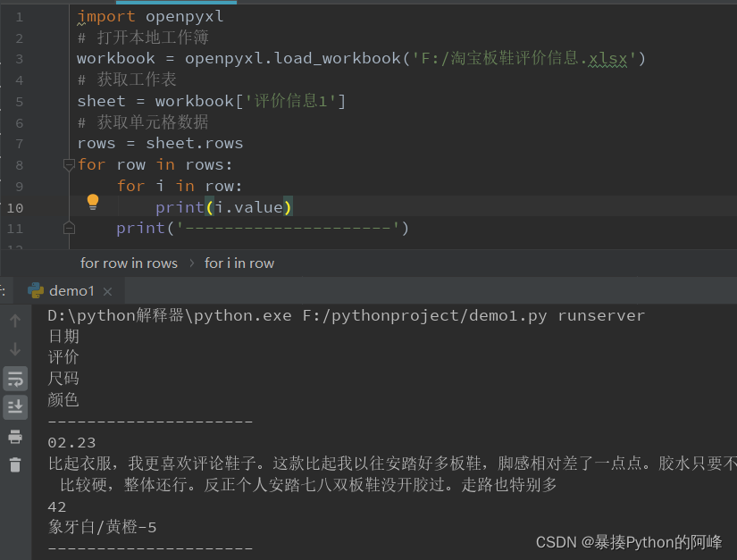Toggle scroll to end of output
737x560 pixels.
click(15, 407)
